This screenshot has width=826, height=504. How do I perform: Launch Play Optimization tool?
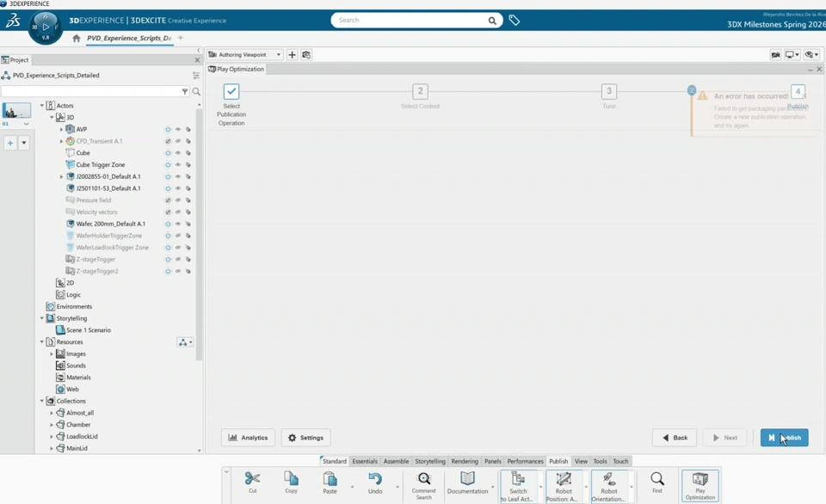[x=700, y=486]
